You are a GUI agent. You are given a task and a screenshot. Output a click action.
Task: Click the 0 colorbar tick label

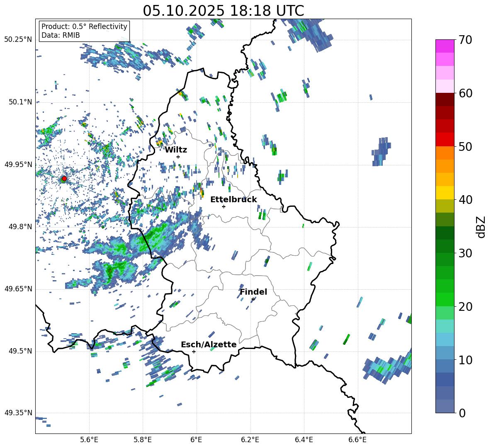click(x=462, y=413)
